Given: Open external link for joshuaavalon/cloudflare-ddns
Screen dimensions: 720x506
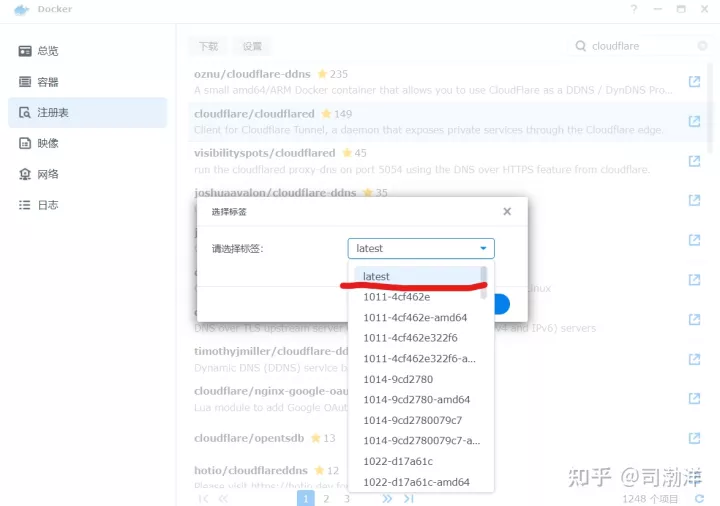Looking at the screenshot, I should click(694, 200).
